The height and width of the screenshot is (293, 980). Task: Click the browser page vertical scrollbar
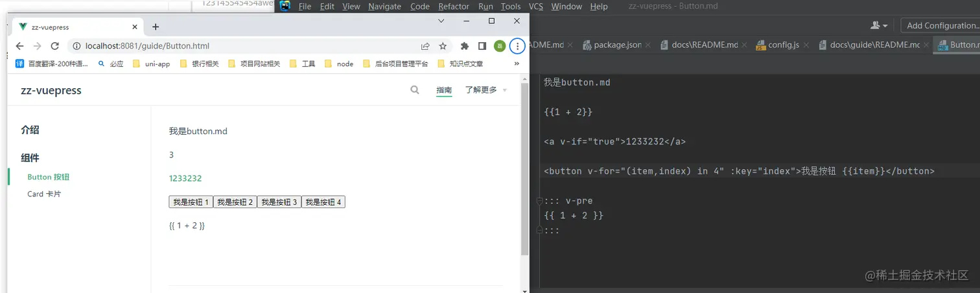[x=524, y=169]
